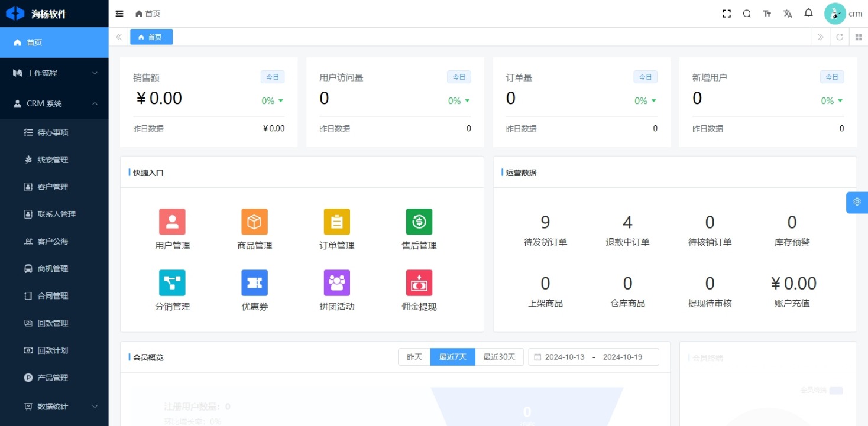This screenshot has width=868, height=426.
Task: Open the 待发货订单 count of 9
Action: pos(545,223)
